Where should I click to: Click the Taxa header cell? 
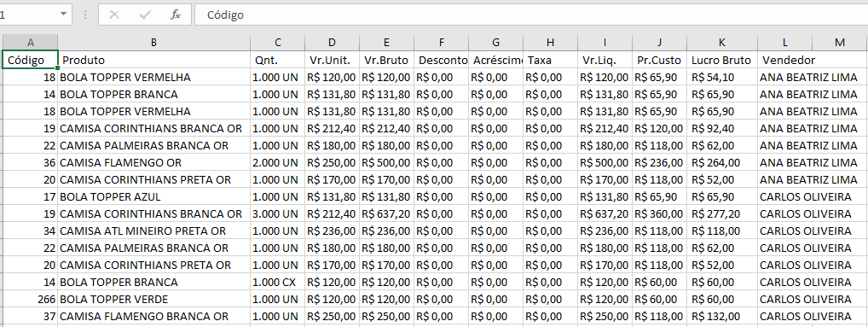550,60
